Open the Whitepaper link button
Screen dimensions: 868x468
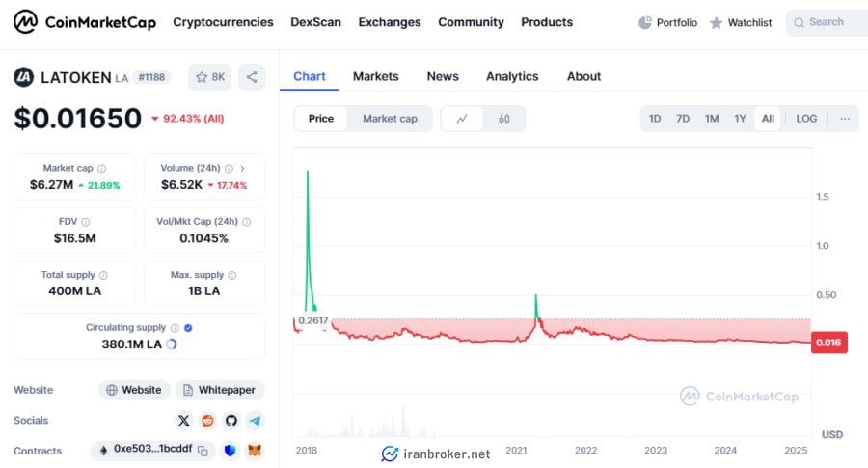(x=220, y=390)
